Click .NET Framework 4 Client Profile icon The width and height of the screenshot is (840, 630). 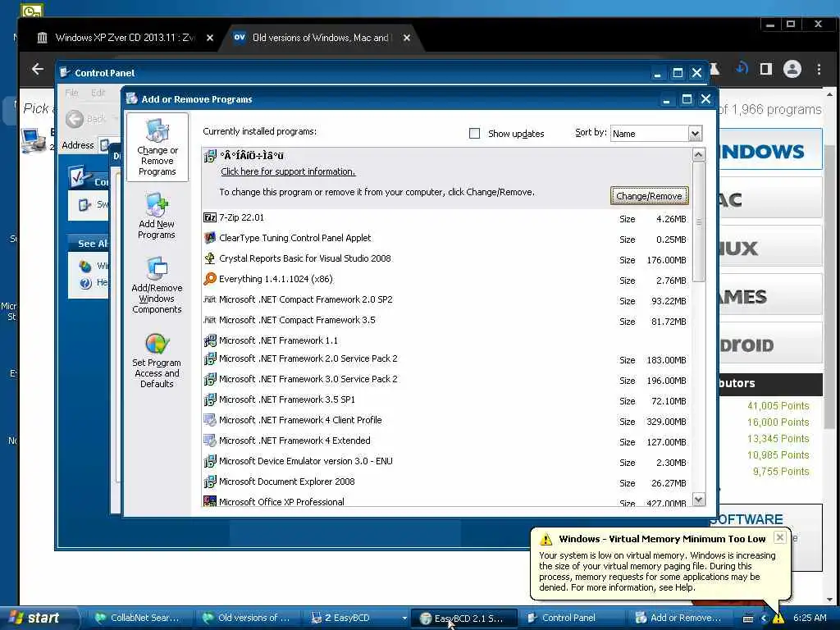[x=210, y=420]
